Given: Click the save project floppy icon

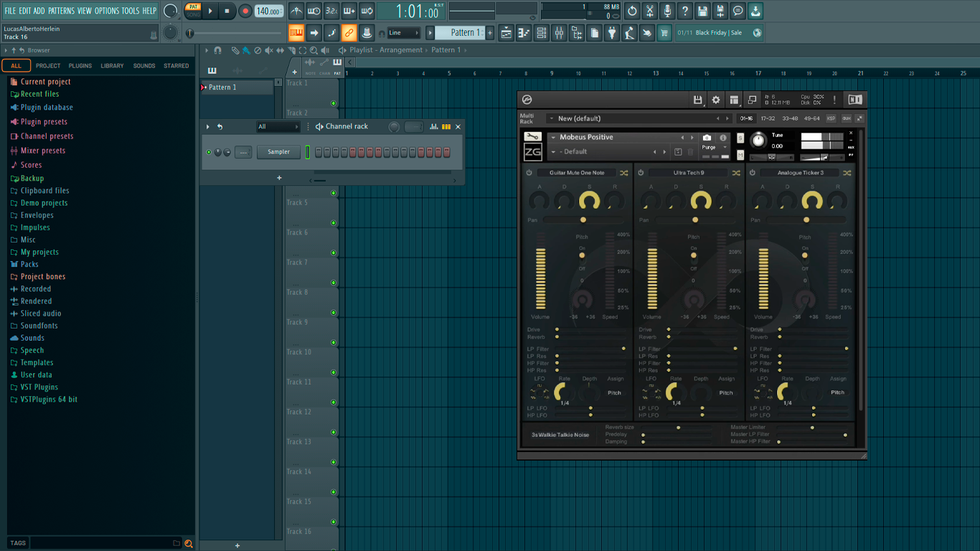Looking at the screenshot, I should click(702, 11).
